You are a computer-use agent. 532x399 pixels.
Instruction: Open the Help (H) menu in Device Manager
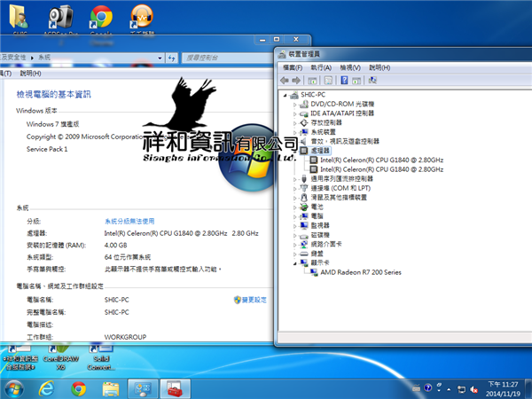(x=379, y=67)
